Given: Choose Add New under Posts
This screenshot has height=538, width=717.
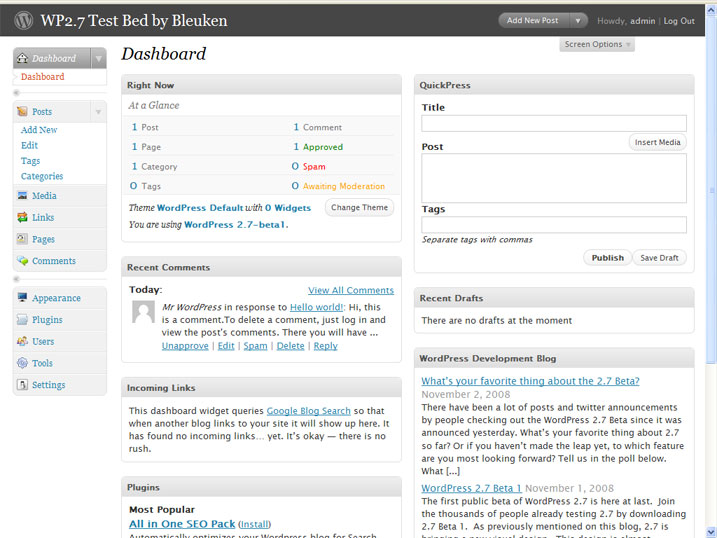Looking at the screenshot, I should point(39,130).
